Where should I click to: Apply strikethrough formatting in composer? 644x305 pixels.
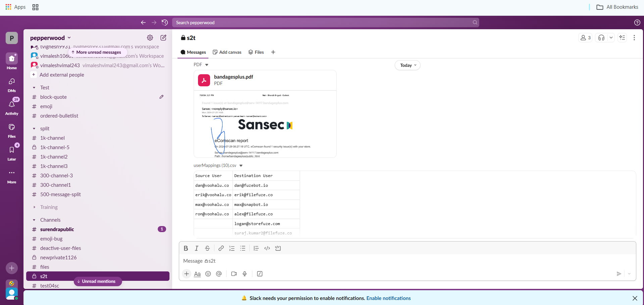[207, 248]
